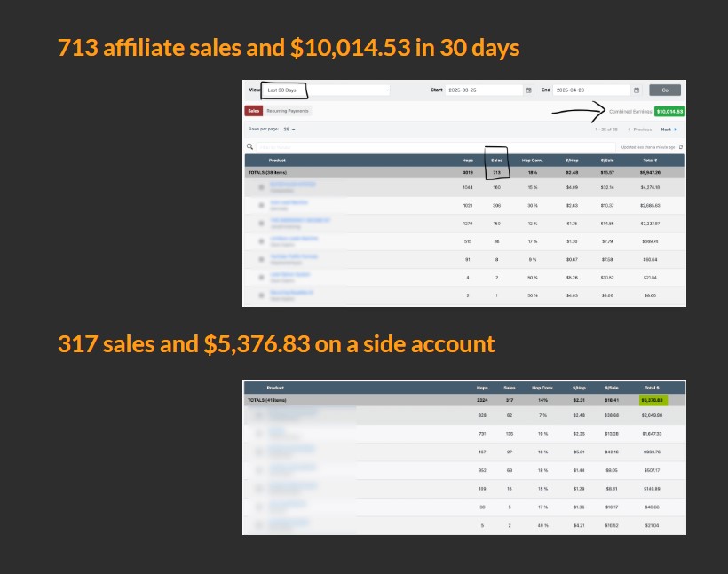Open the View 'Last 30 Days' dropdown

tap(325, 90)
